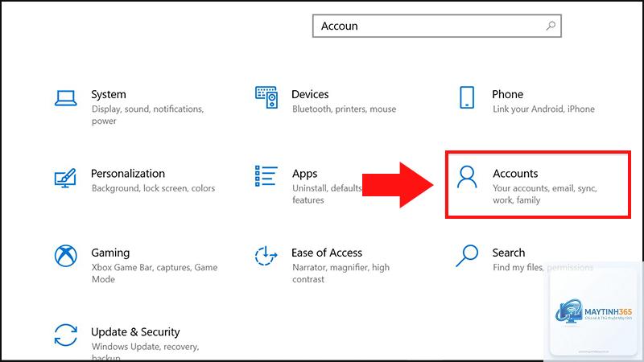Click 'Background, lock screen, colors' text
This screenshot has width=644, height=362.
(153, 188)
